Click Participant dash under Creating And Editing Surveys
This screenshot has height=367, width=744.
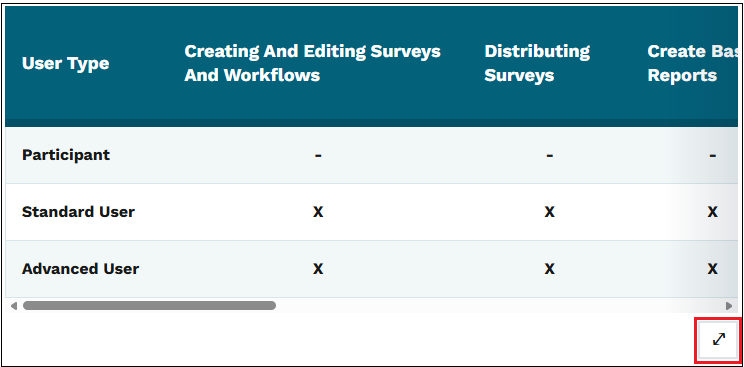pos(318,155)
